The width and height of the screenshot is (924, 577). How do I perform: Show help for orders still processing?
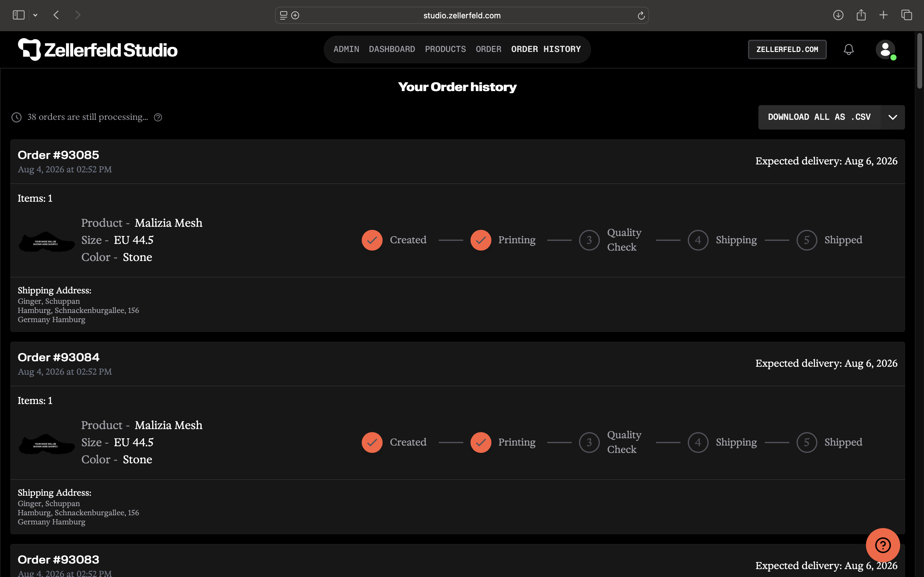tap(158, 118)
